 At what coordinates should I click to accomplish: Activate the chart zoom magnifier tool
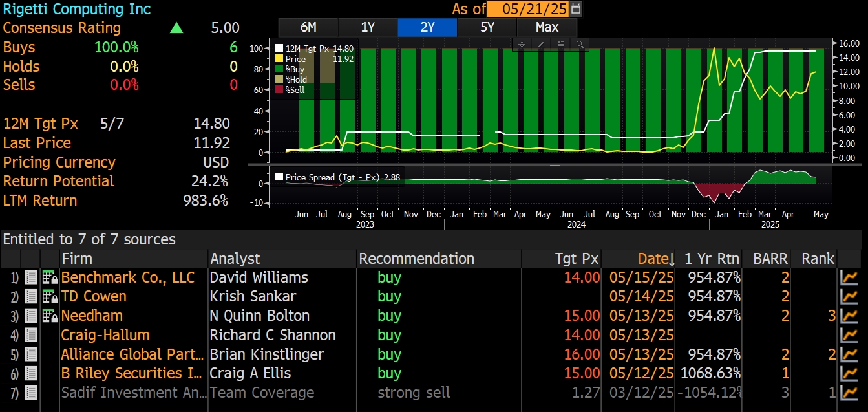[580, 44]
